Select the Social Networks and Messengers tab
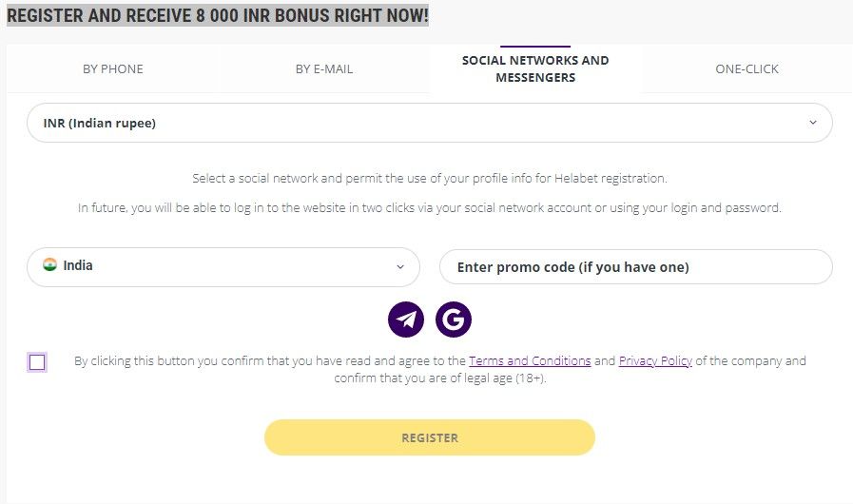Viewport: 853px width, 504px height. [x=535, y=69]
